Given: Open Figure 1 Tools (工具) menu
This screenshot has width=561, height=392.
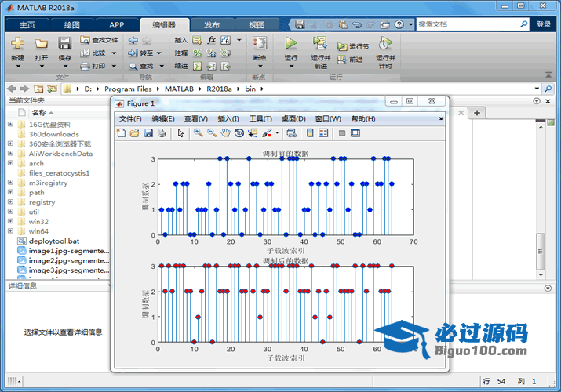Looking at the screenshot, I should pos(260,118).
